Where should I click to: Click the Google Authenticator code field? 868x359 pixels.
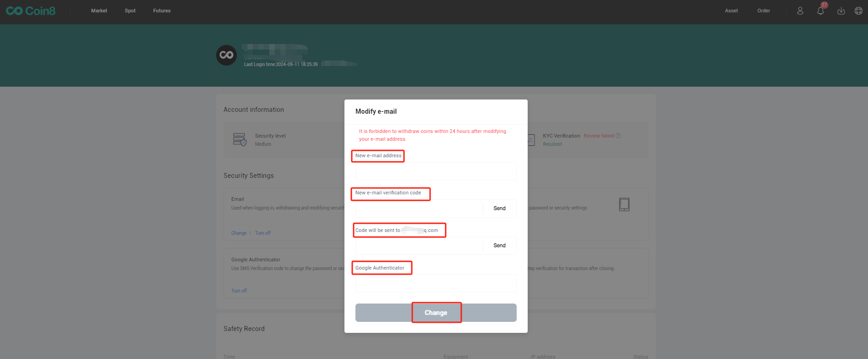point(436,284)
